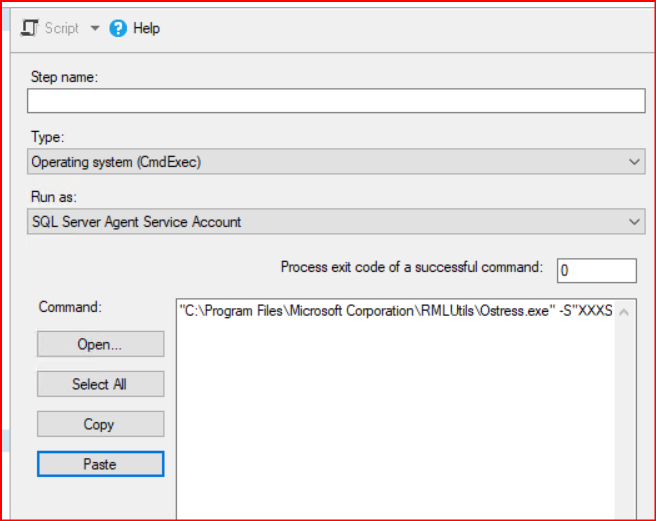Click the Command box vertical scrollbar track
This screenshot has width=656, height=521.
pyautogui.click(x=625, y=420)
